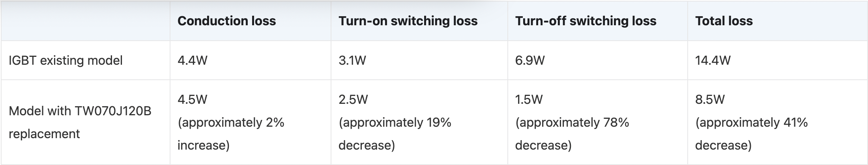Select the 8.5W total loss value

tap(709, 99)
